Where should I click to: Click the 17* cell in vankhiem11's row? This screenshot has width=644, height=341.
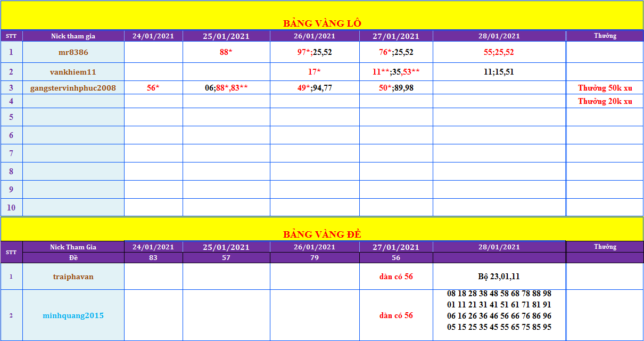coord(314,72)
